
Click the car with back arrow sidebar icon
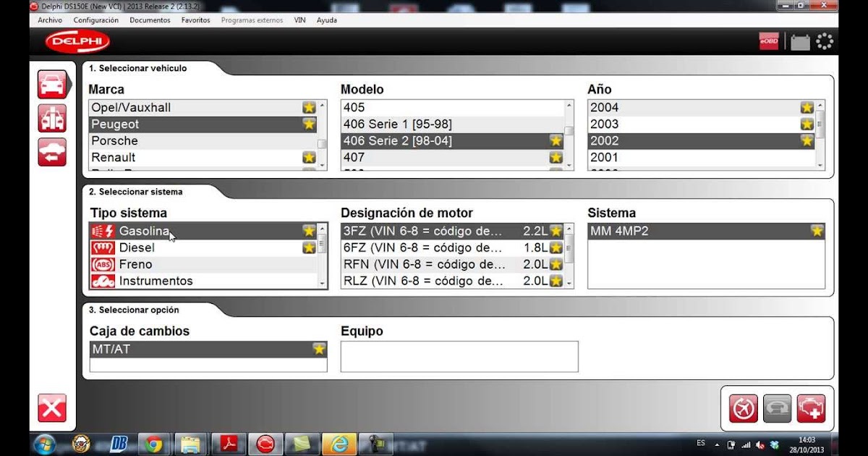(x=52, y=153)
